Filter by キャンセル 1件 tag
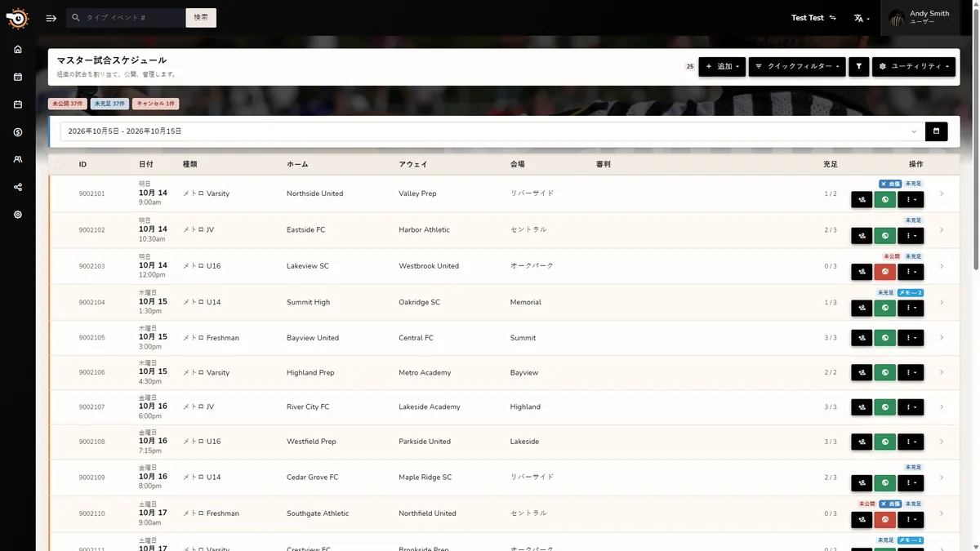This screenshot has width=980, height=551. pyautogui.click(x=155, y=104)
